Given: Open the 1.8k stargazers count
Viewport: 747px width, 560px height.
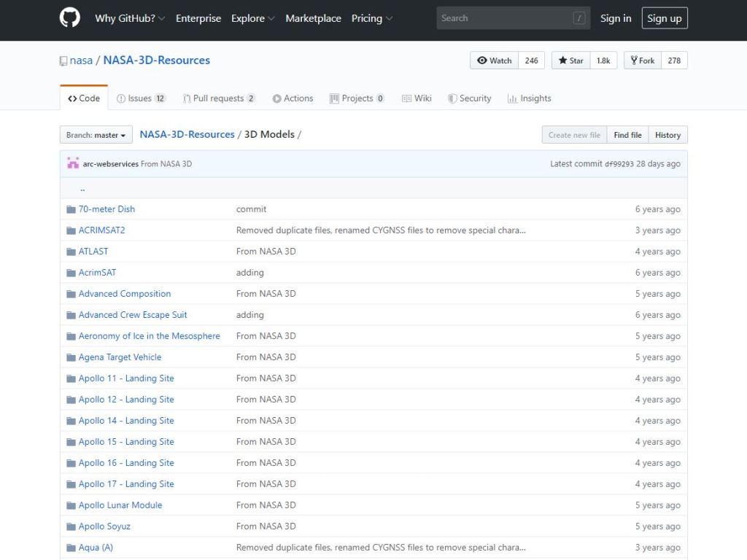Looking at the screenshot, I should (x=603, y=61).
